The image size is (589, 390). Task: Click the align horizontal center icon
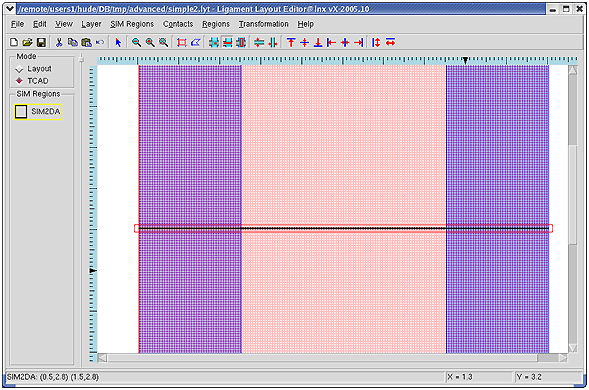[345, 42]
